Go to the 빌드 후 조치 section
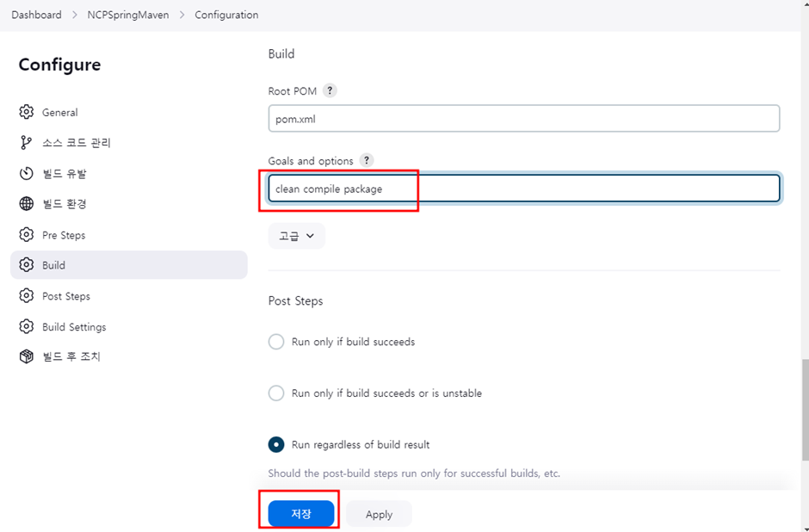The image size is (809, 532). pos(129,356)
